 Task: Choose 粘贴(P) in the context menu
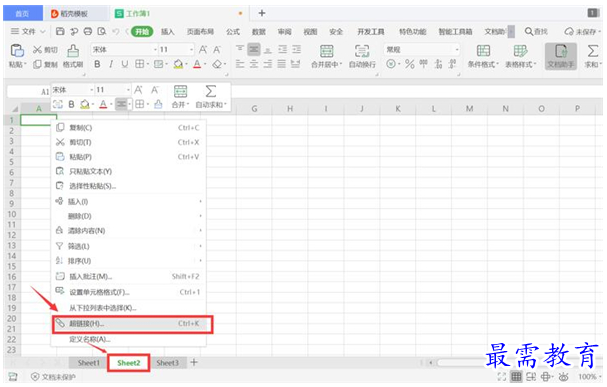(x=128, y=157)
